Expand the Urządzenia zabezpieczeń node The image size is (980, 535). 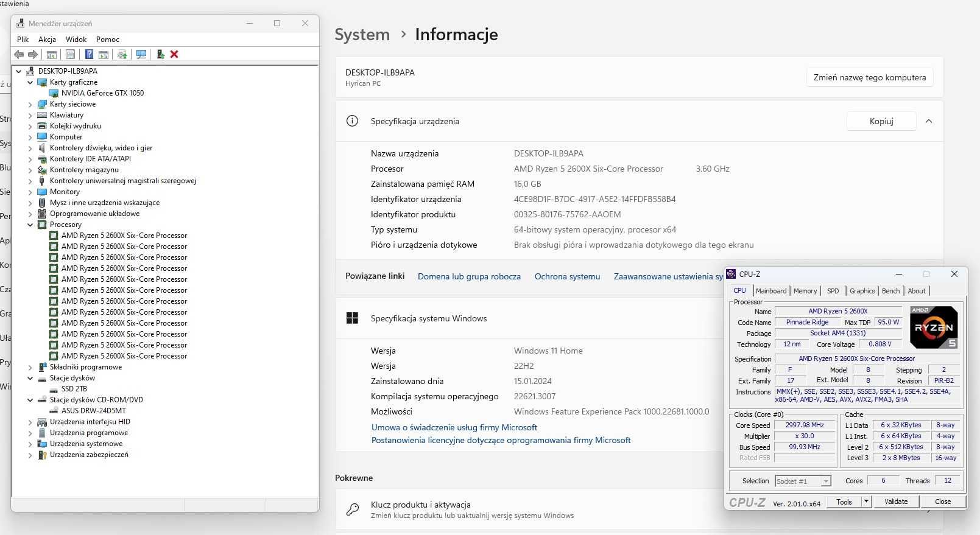(x=30, y=455)
